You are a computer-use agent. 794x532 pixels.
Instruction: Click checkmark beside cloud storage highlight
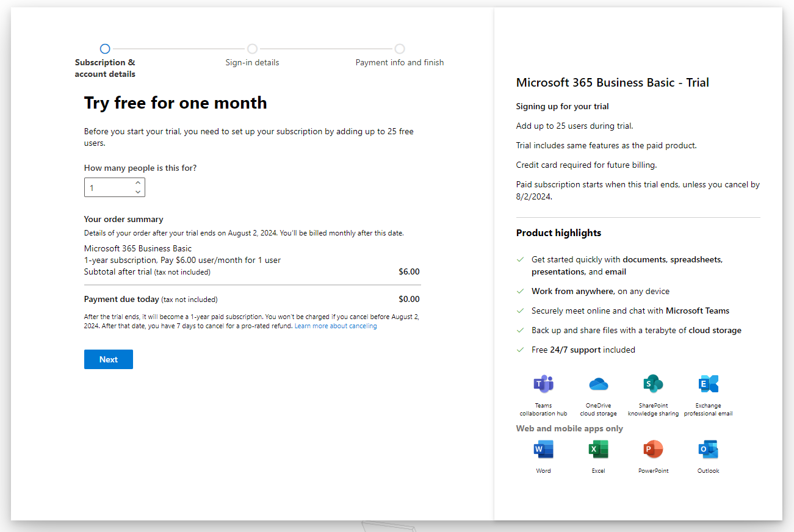pyautogui.click(x=520, y=330)
